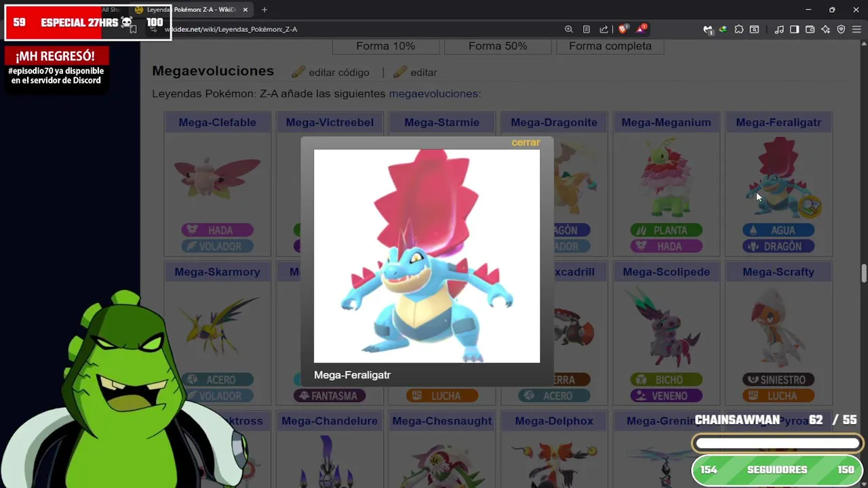Click the VOLADOR type badge under Mega-Clefable

point(218,247)
